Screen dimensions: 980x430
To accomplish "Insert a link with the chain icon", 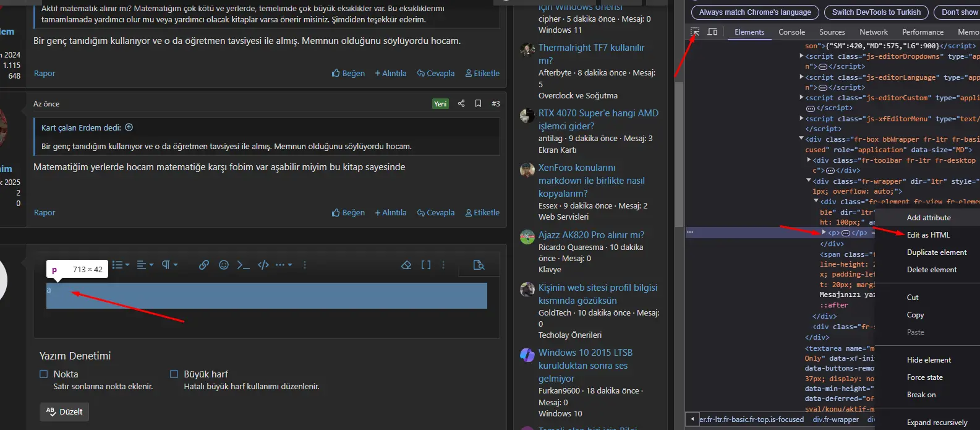I will pos(203,265).
